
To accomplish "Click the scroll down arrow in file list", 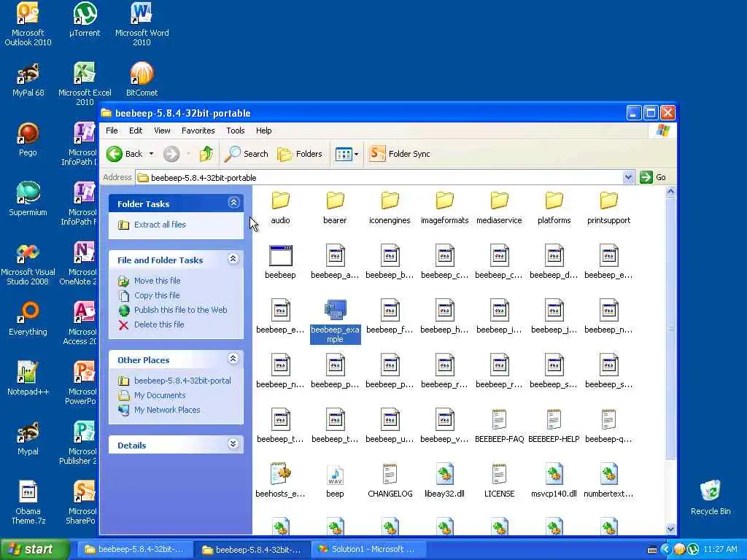I will 670,529.
